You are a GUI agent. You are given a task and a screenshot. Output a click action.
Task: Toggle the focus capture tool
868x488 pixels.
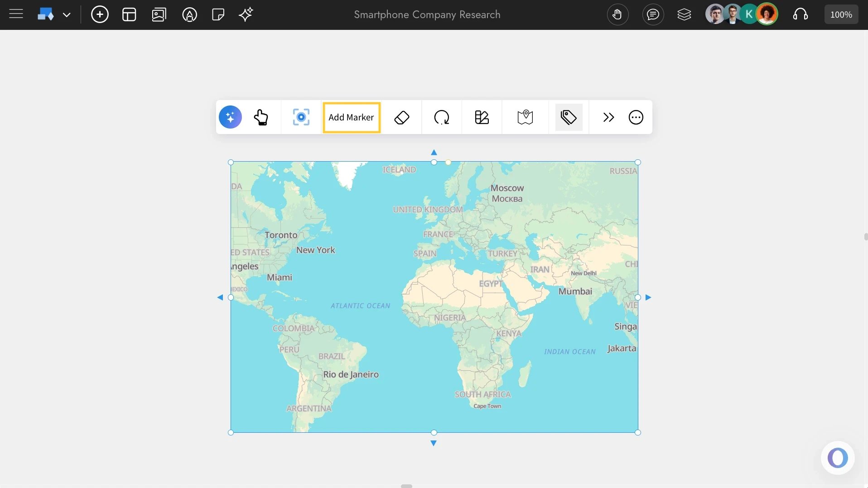tap(301, 117)
